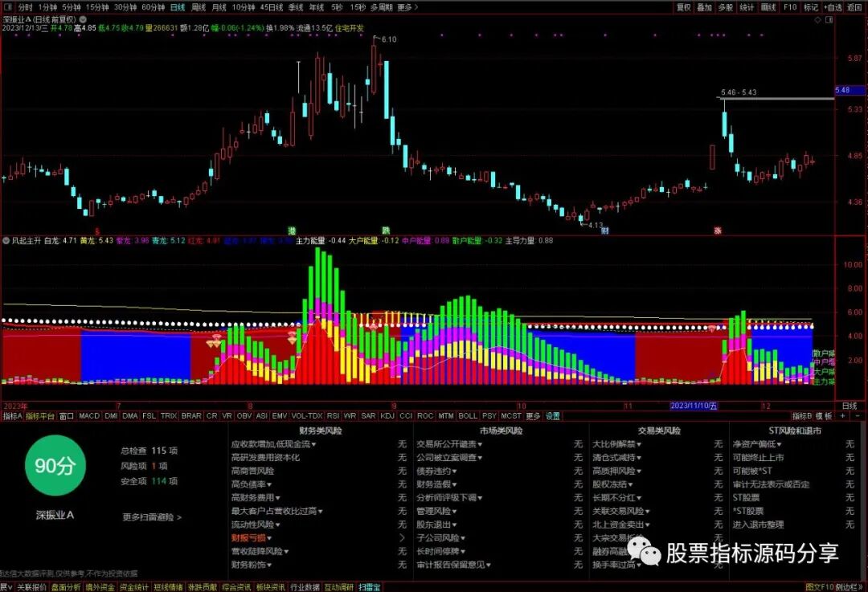Click 标记 mark button
868x592 pixels.
811,7
